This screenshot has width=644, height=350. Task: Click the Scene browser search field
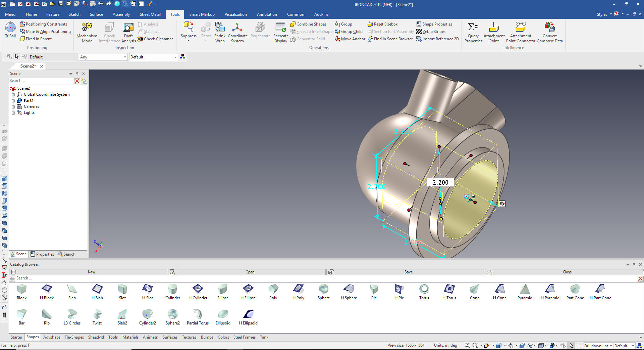click(x=41, y=81)
